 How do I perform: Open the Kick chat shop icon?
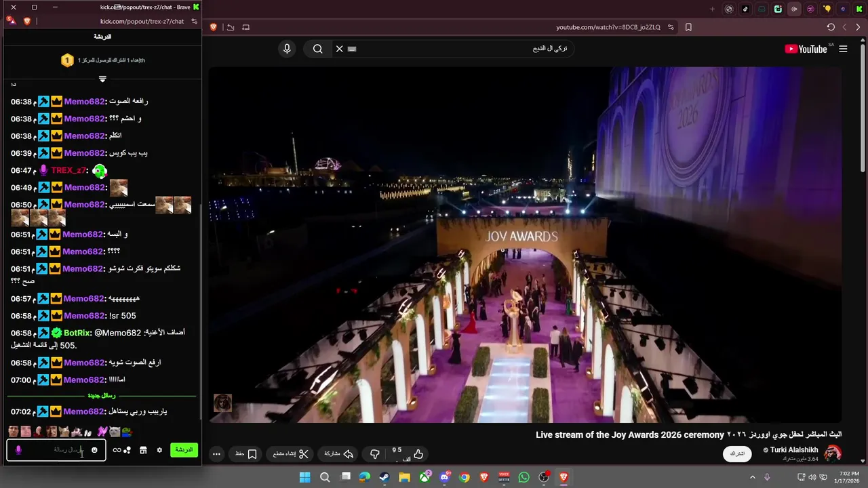click(143, 450)
